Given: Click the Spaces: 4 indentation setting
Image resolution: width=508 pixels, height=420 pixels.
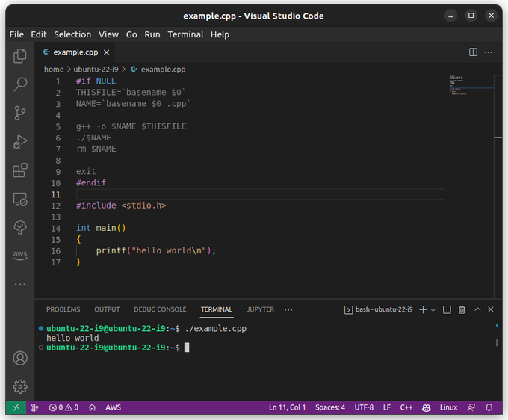Looking at the screenshot, I should (330, 407).
